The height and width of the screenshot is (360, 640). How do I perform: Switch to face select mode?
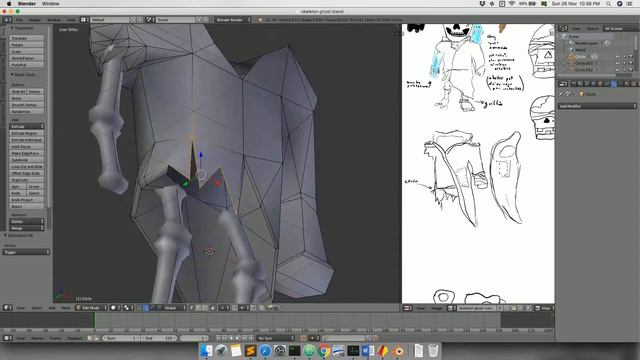point(205,308)
